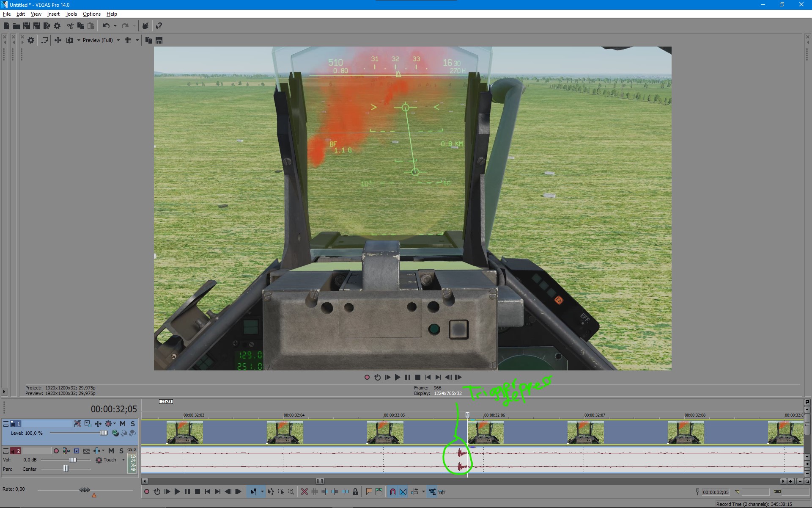Solo video track 1
This screenshot has height=508, width=812.
click(x=133, y=424)
